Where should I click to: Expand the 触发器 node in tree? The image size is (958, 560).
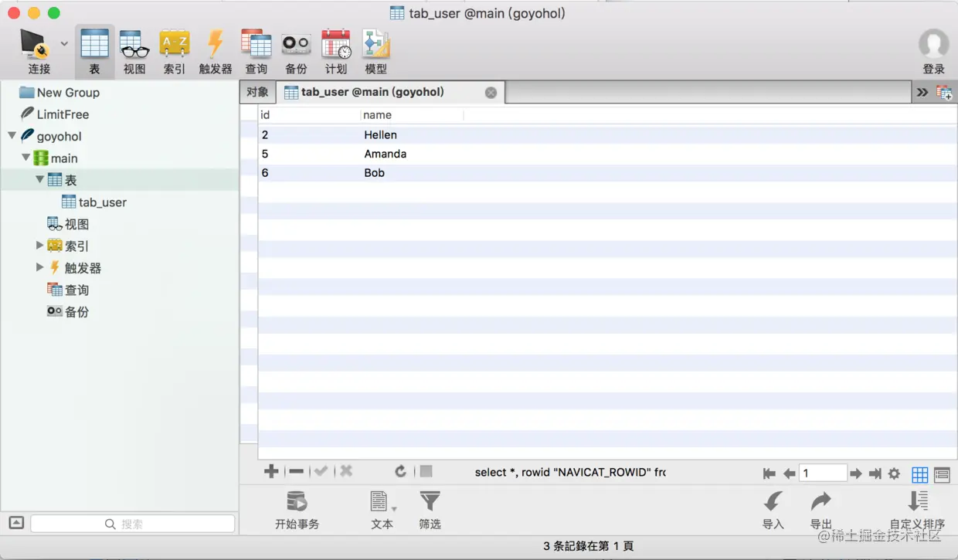[39, 267]
